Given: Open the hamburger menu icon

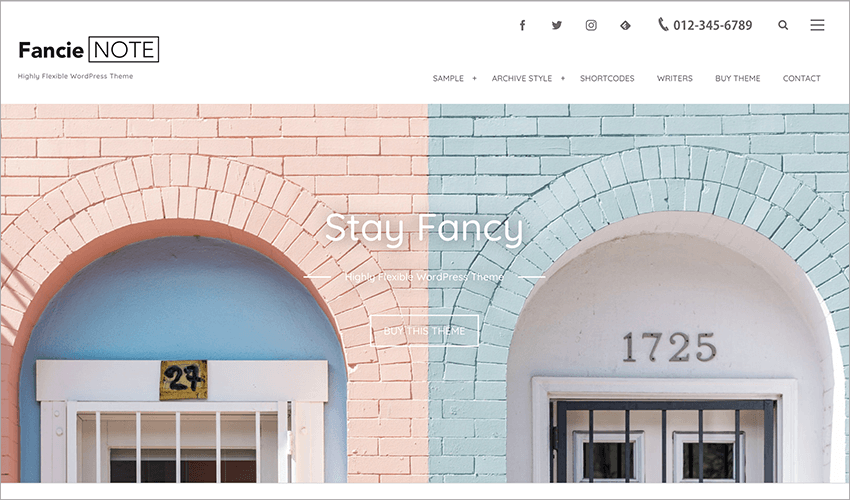Looking at the screenshot, I should 817,25.
